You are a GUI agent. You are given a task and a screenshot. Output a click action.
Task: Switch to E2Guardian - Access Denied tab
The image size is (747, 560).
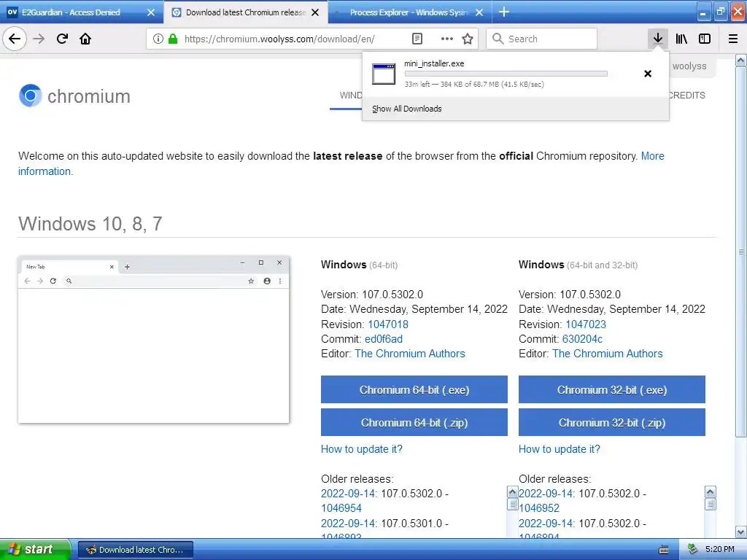pos(81,12)
